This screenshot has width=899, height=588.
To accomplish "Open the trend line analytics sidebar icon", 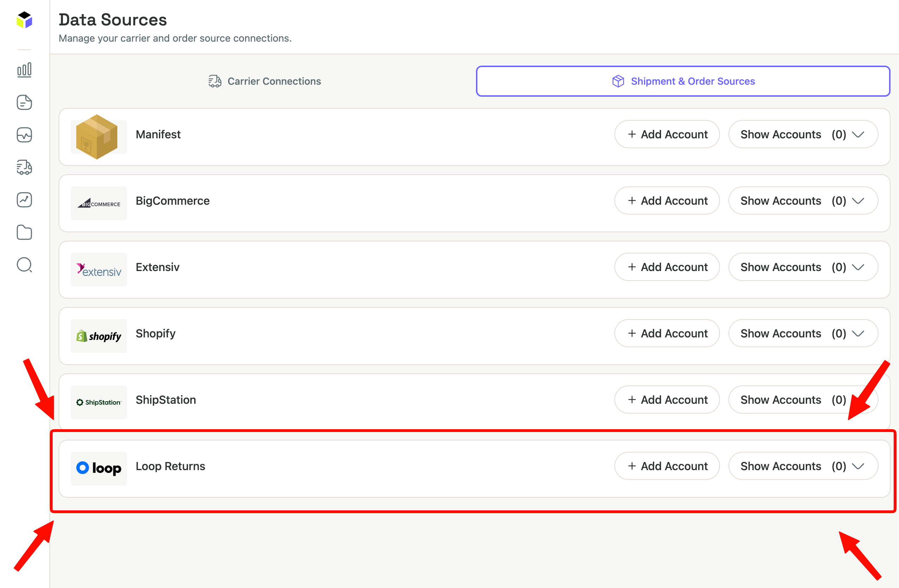I will 25,200.
